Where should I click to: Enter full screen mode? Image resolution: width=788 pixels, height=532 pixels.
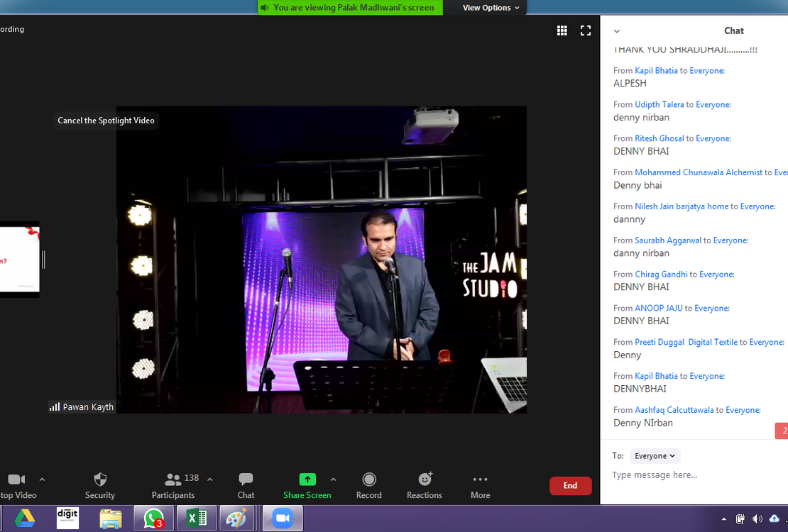pyautogui.click(x=586, y=31)
